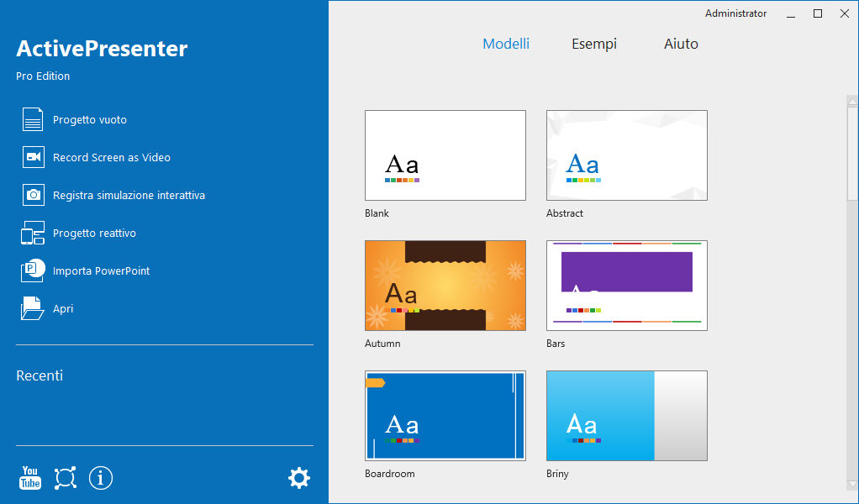The image size is (859, 504).
Task: Click the template list scrollbar thumb
Action: (852, 153)
